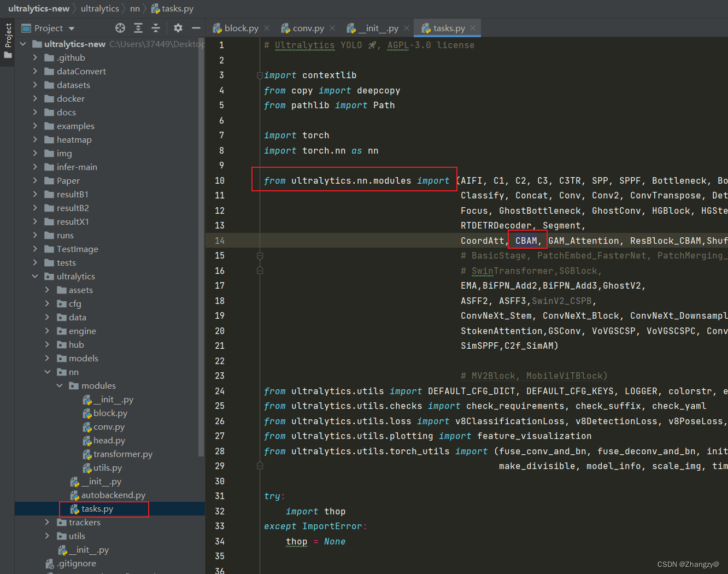The image size is (728, 574).
Task: Click tasks.py breadcrumb in navigation bar
Action: (172, 8)
